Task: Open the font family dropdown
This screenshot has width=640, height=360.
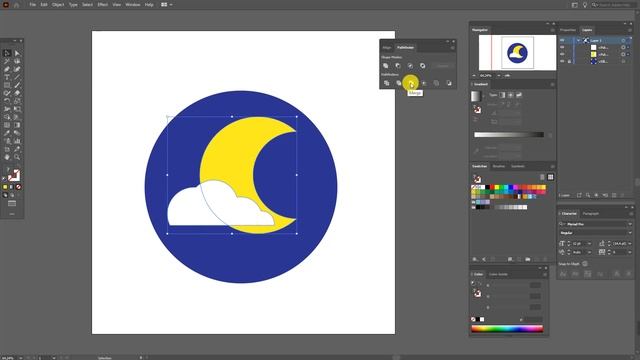Action: (630, 224)
